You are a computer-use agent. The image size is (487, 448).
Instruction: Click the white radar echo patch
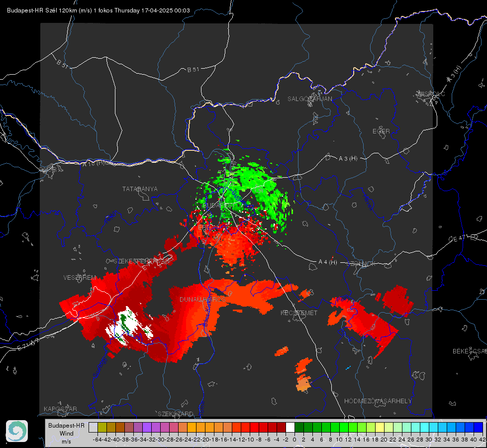point(128,326)
